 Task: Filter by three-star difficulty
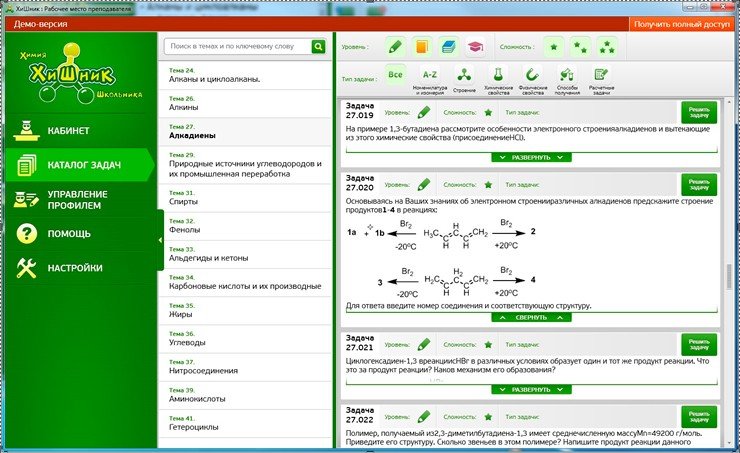click(606, 47)
